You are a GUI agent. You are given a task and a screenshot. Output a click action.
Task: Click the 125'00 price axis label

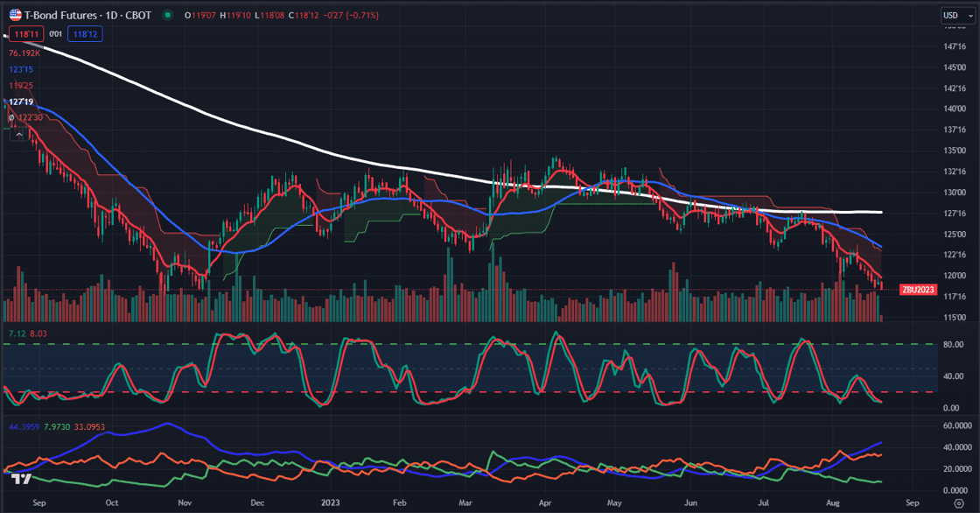[x=955, y=235]
